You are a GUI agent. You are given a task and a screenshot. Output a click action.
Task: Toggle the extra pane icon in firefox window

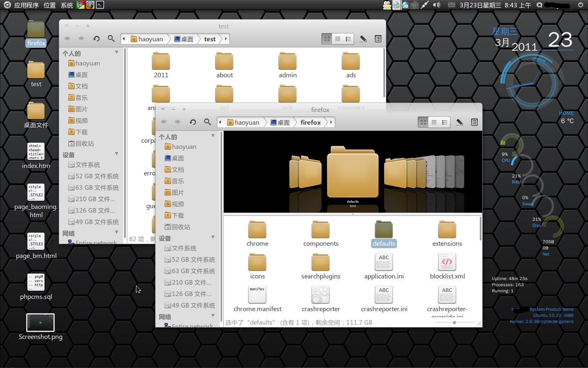[x=474, y=122]
